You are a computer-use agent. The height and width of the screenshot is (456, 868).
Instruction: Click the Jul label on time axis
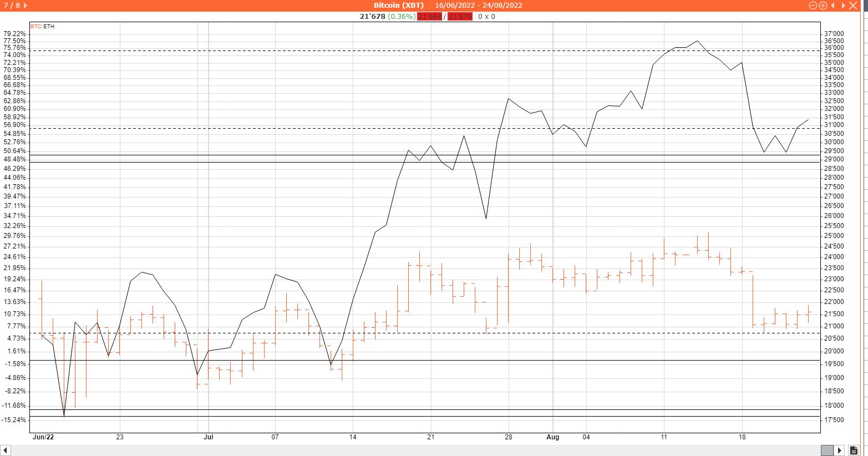tap(208, 437)
